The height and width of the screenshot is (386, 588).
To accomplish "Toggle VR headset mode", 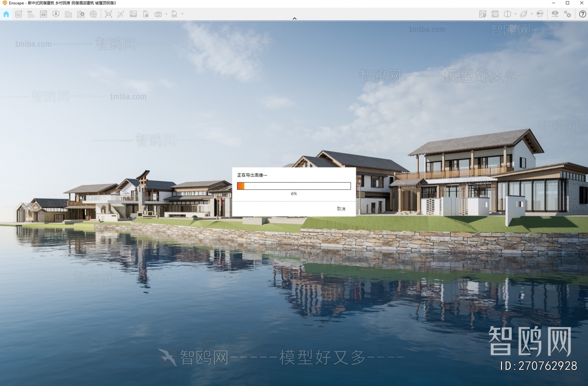I will pyautogui.click(x=540, y=14).
